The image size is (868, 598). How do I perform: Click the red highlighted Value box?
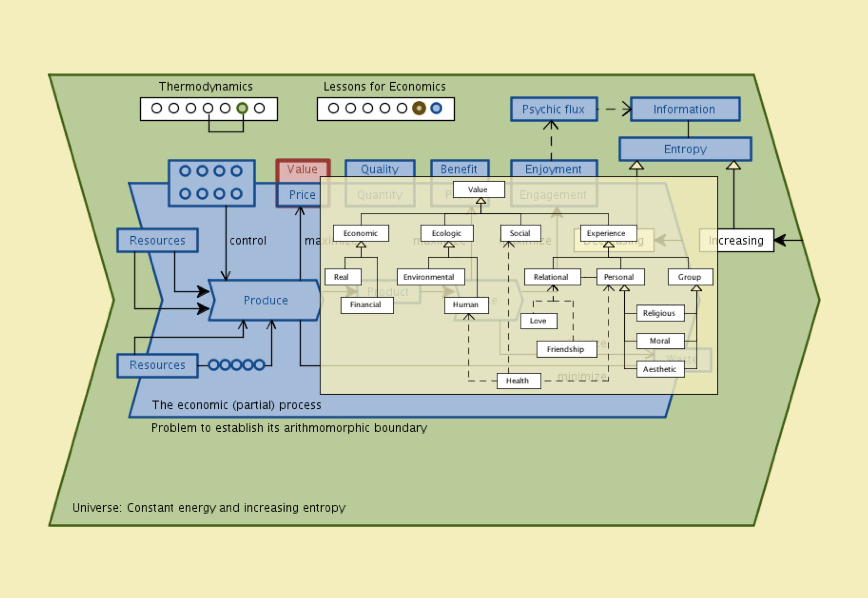302,169
